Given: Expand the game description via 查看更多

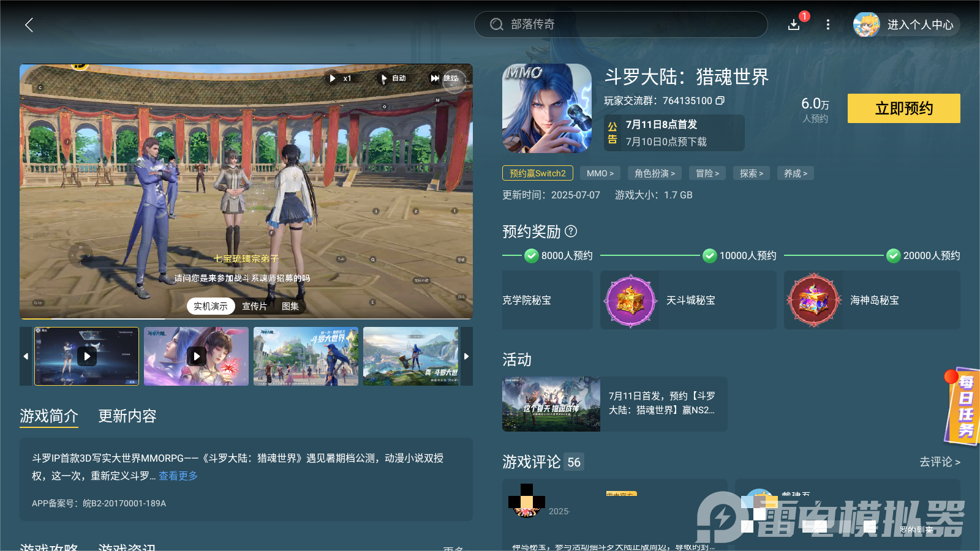Looking at the screenshot, I should point(178,476).
